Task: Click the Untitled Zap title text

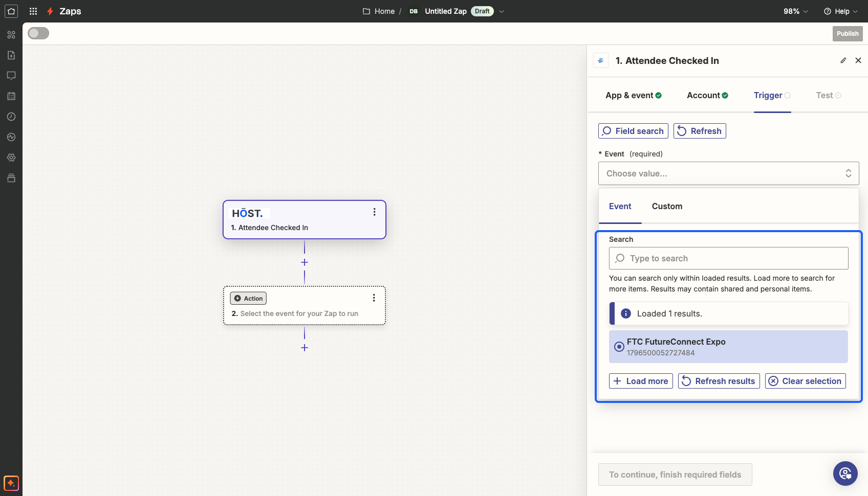Action: pos(446,11)
